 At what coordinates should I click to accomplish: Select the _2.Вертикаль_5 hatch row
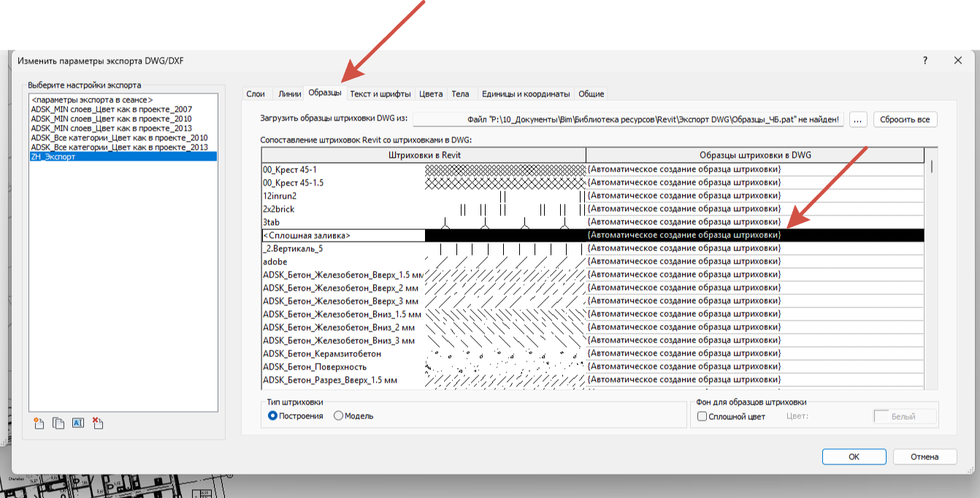coord(593,248)
